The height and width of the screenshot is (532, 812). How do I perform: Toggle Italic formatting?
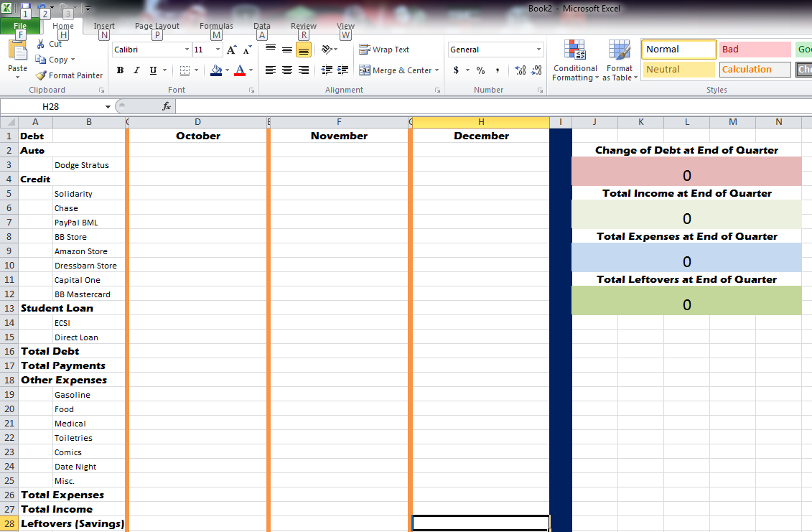pos(136,70)
